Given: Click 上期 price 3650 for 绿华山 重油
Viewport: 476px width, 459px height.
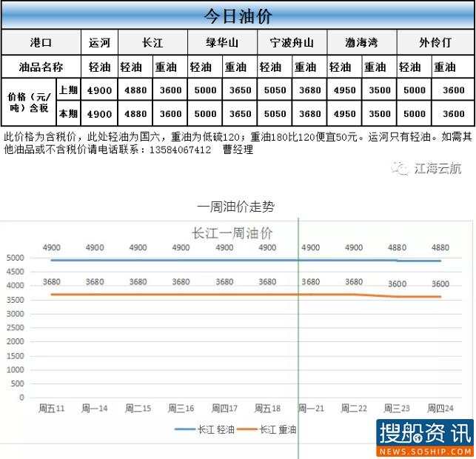Looking at the screenshot, I should pyautogui.click(x=240, y=90).
